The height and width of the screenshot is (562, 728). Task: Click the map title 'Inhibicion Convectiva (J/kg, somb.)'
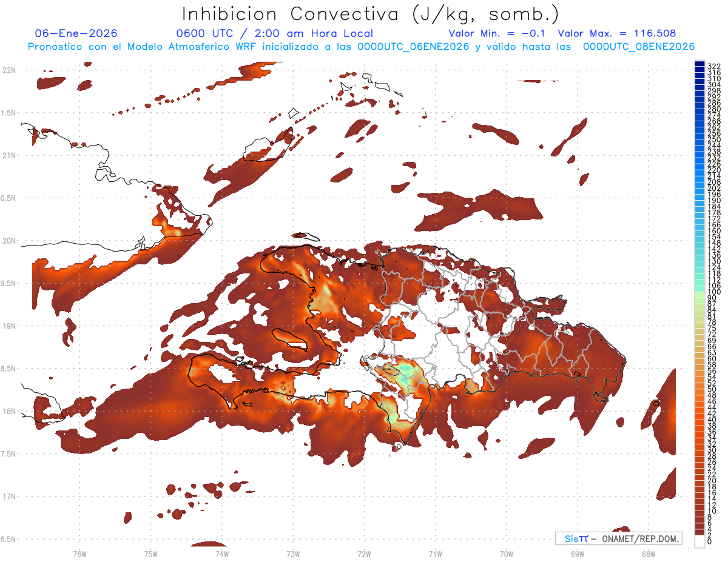point(371,13)
